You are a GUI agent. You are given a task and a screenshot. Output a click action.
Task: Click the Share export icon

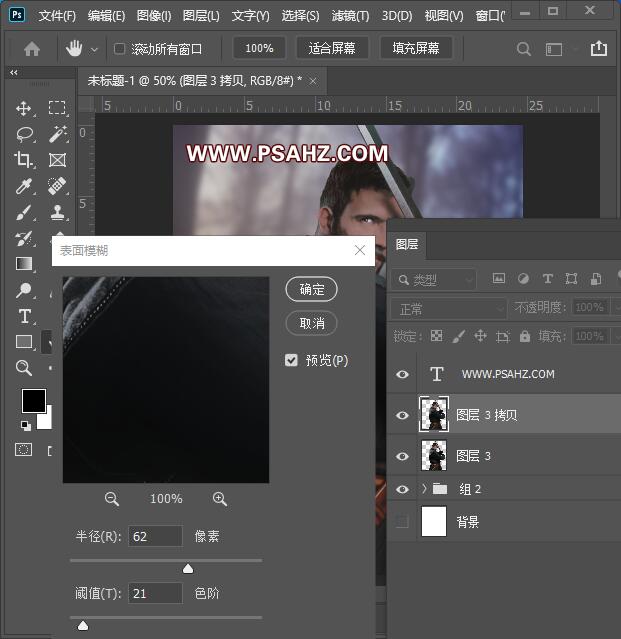pos(599,48)
